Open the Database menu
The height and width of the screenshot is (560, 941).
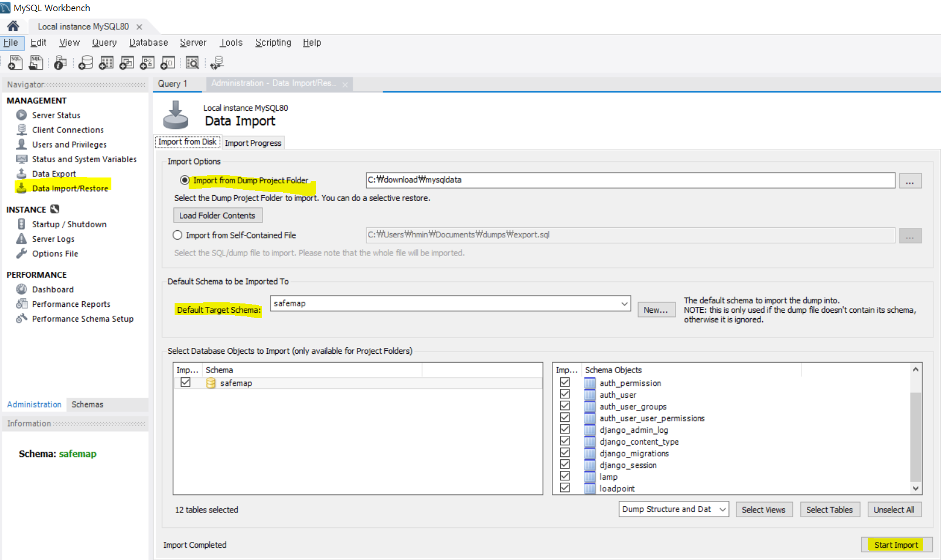(x=148, y=42)
